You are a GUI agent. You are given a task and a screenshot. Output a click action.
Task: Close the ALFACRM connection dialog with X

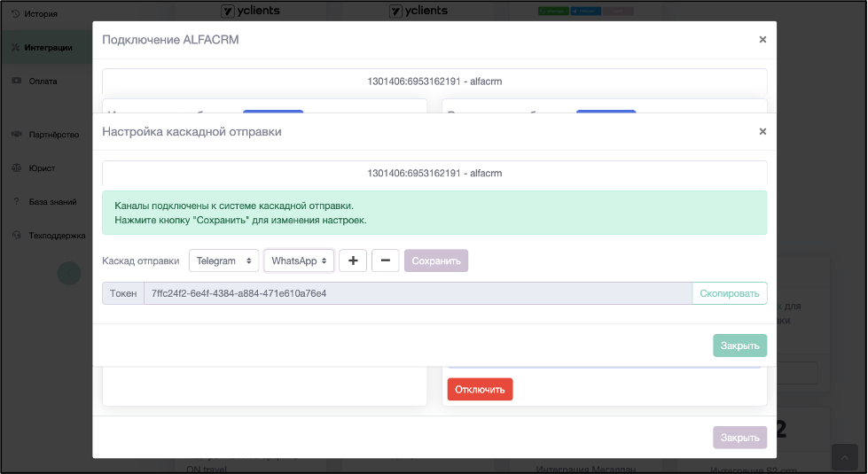762,40
